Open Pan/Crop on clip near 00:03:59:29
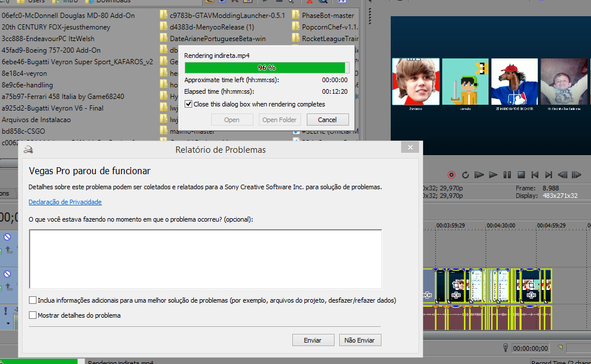The width and height of the screenshot is (591, 364). tap(456, 286)
